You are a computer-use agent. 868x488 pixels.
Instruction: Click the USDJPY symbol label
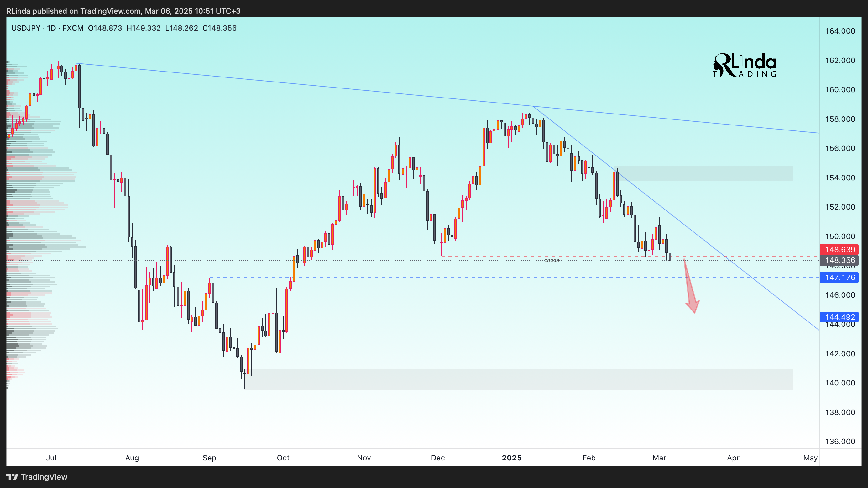(26, 28)
